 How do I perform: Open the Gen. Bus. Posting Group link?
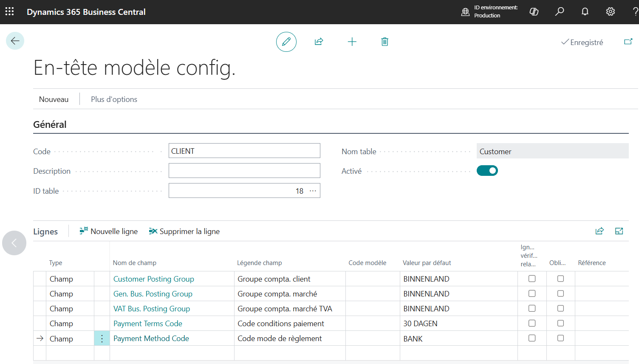[153, 294]
